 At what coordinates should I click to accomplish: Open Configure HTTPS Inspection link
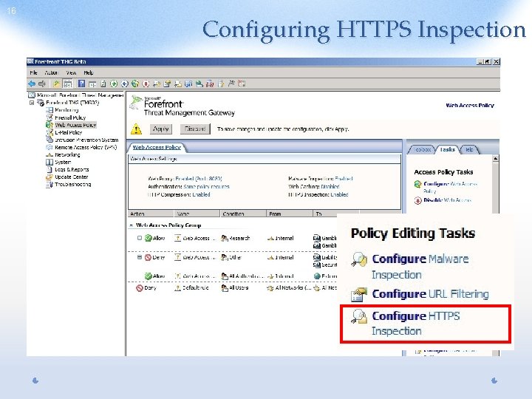416,324
